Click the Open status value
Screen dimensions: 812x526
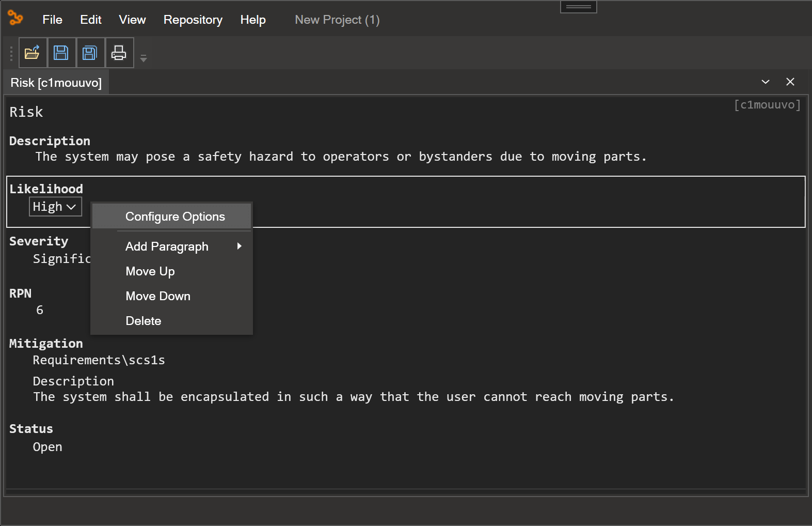[47, 447]
